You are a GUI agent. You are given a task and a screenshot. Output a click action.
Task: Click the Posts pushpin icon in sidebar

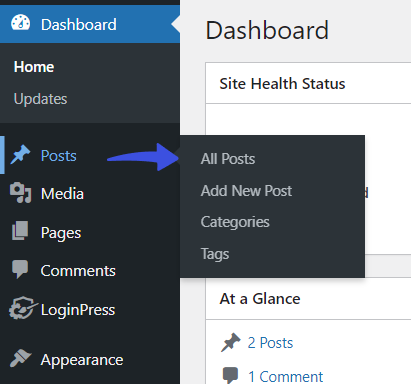tap(20, 155)
